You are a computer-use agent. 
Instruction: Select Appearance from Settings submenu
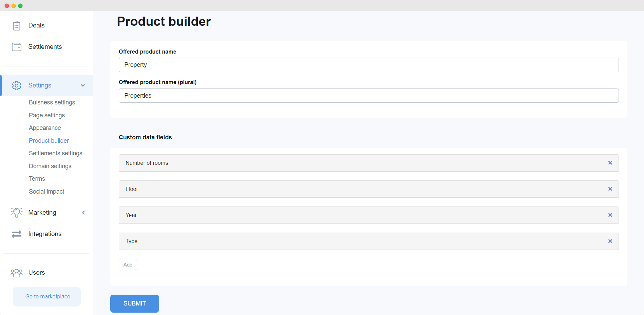pyautogui.click(x=45, y=128)
